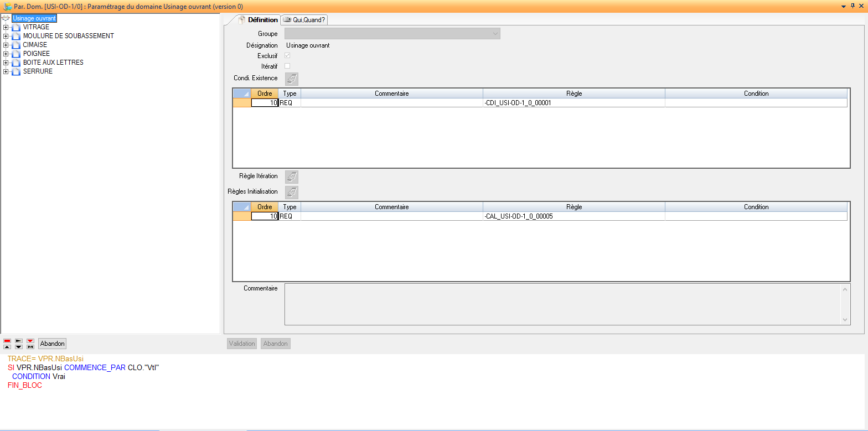
Task: Click the M icon below the tree
Action: [30, 347]
